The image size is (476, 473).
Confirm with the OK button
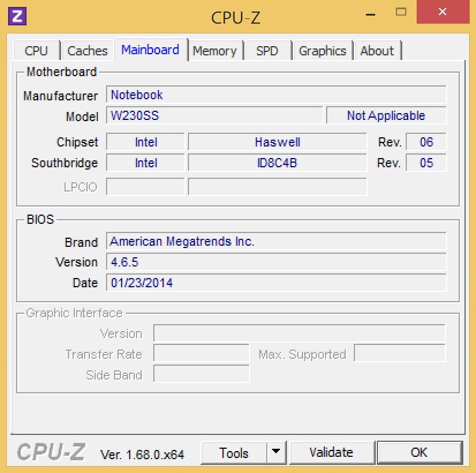pyautogui.click(x=419, y=453)
